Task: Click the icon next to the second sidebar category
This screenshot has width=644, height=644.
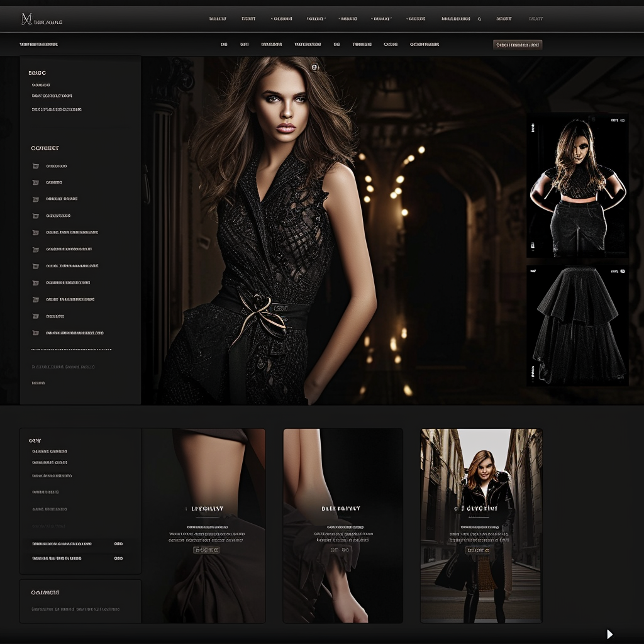Action: [x=35, y=182]
